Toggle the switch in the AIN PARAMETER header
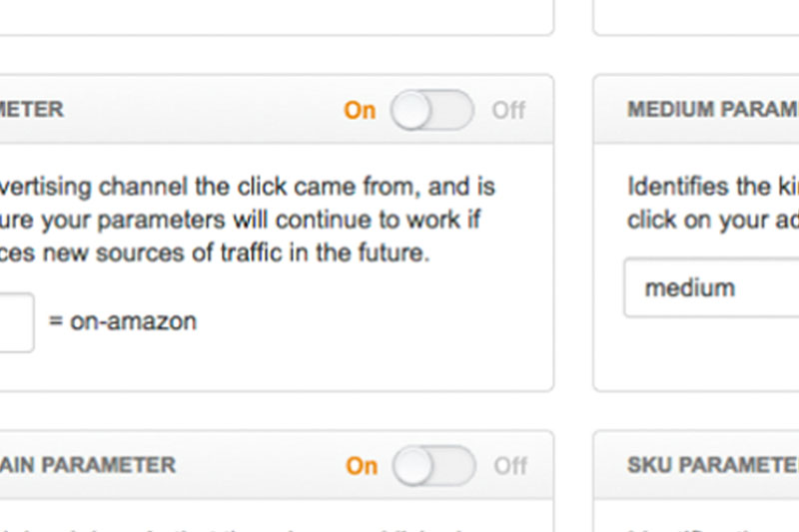799x532 pixels. 433,465
